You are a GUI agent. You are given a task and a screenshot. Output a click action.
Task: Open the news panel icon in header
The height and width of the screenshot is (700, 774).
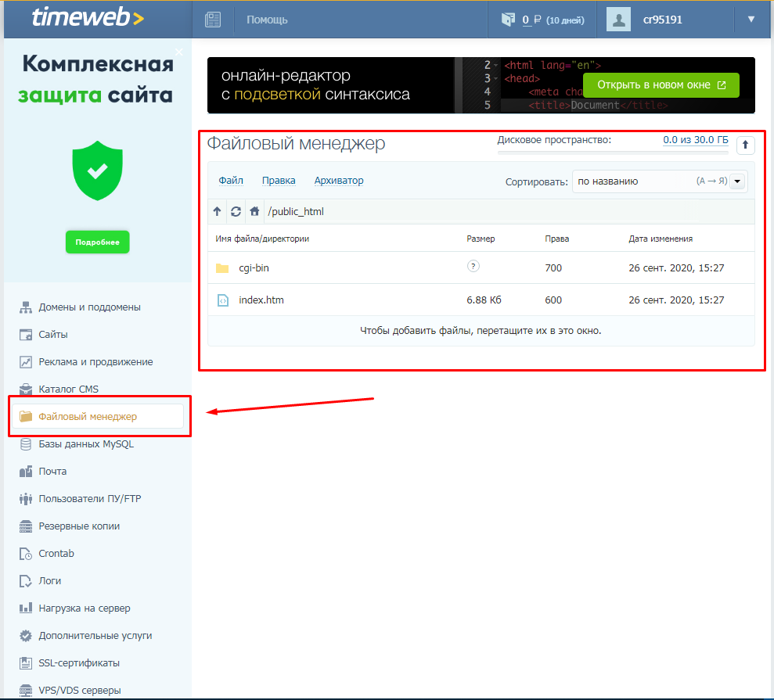tap(213, 20)
